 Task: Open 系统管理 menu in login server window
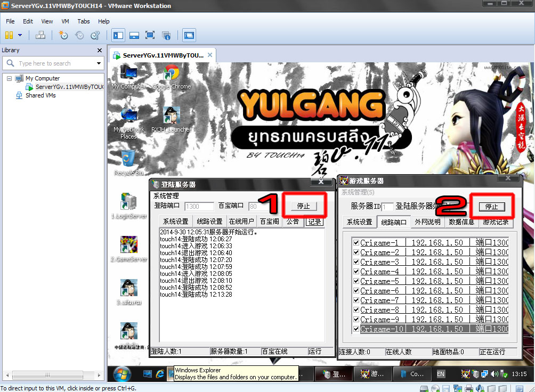click(x=166, y=195)
